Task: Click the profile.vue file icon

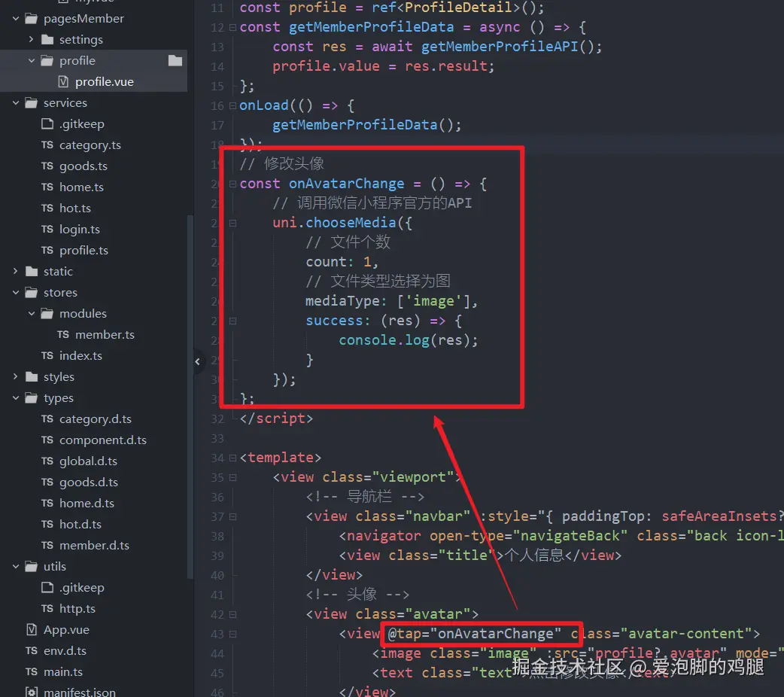Action: point(63,81)
